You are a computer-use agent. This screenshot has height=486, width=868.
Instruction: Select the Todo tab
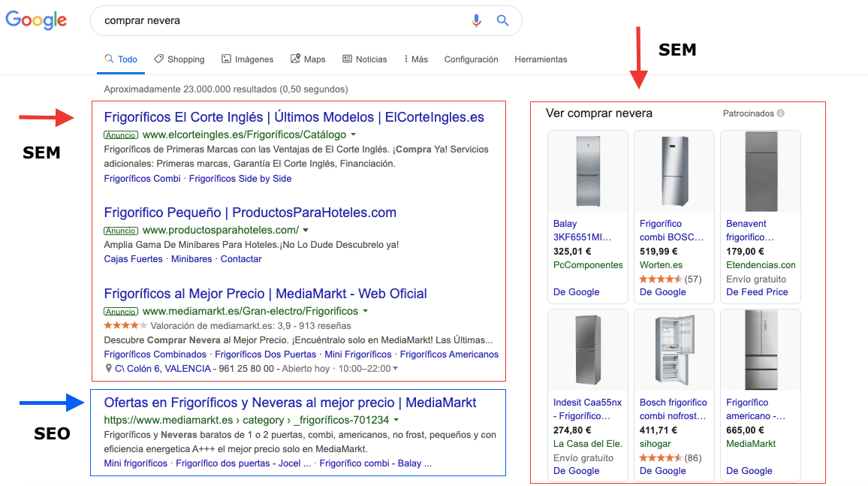pyautogui.click(x=121, y=59)
